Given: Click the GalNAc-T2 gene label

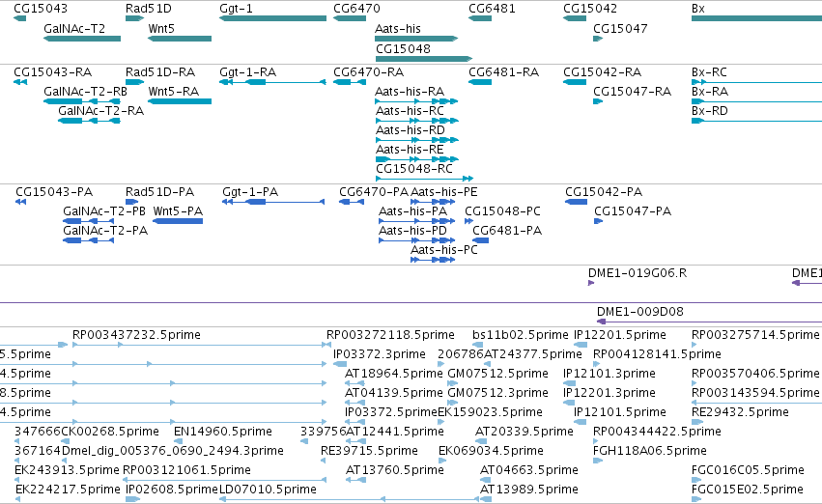Looking at the screenshot, I should [74, 28].
